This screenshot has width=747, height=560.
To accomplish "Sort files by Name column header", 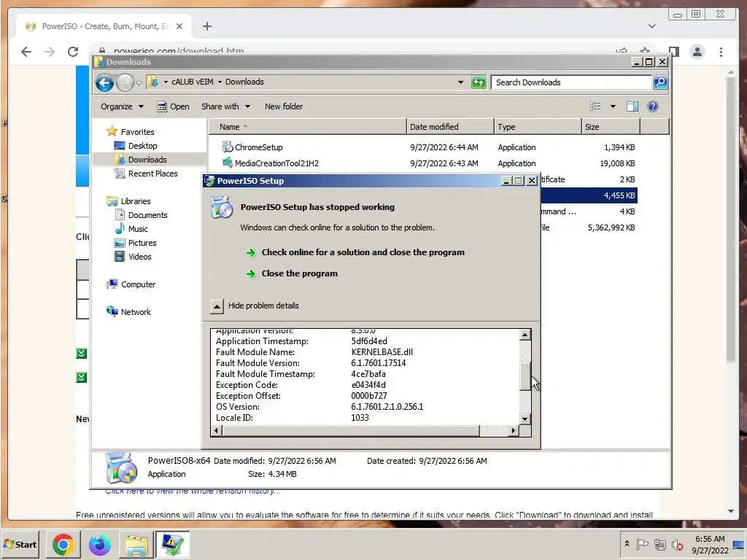I will coord(307,127).
